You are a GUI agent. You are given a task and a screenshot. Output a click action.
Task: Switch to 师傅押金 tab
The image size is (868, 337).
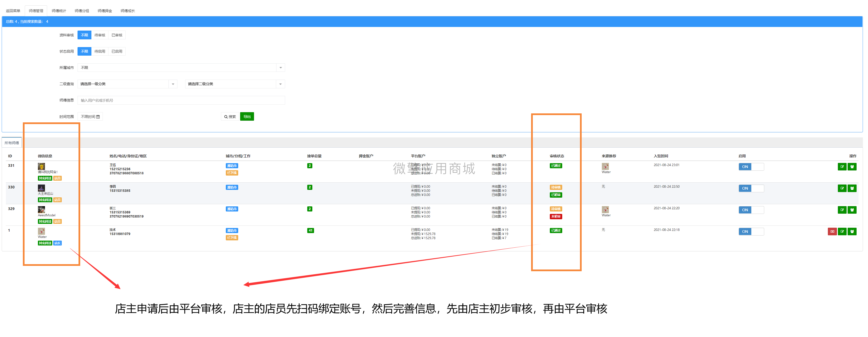105,11
